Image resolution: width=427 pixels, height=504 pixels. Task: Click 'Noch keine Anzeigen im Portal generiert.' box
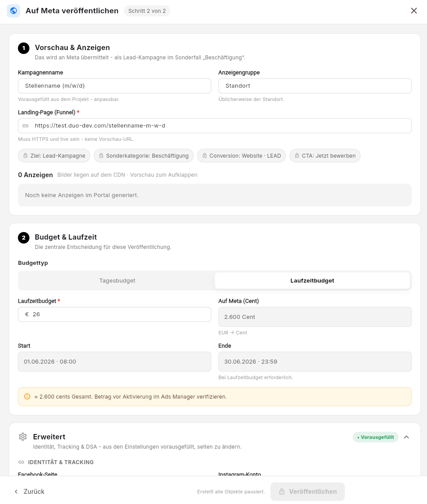click(x=215, y=195)
